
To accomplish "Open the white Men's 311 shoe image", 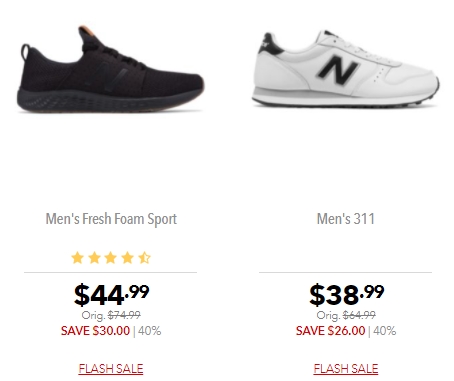I will click(x=345, y=69).
